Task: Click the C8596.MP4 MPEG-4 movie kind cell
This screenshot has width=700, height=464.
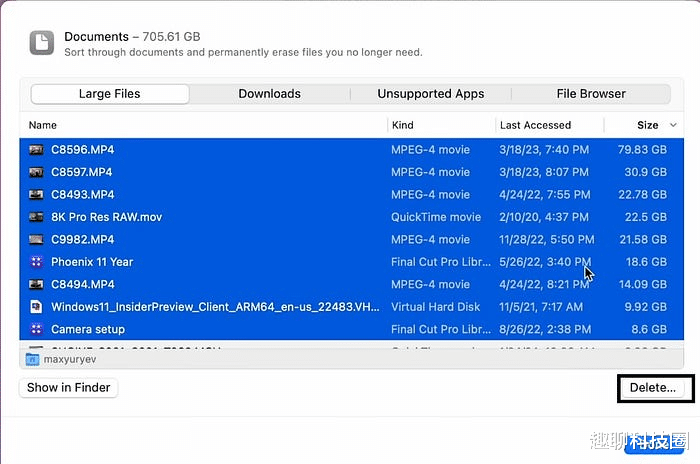Action: (430, 150)
